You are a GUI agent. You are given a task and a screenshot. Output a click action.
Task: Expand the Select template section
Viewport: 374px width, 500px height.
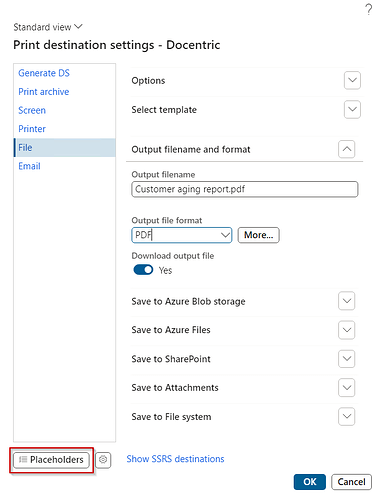pyautogui.click(x=352, y=109)
